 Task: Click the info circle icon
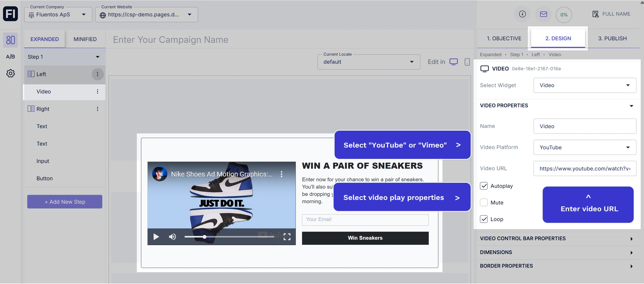tap(522, 14)
